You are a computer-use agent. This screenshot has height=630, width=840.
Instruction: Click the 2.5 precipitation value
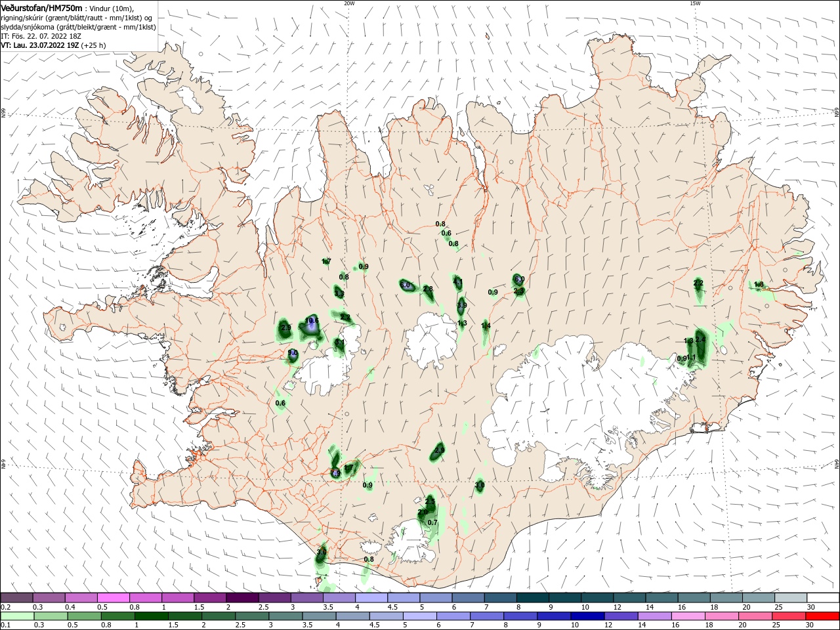[430, 501]
